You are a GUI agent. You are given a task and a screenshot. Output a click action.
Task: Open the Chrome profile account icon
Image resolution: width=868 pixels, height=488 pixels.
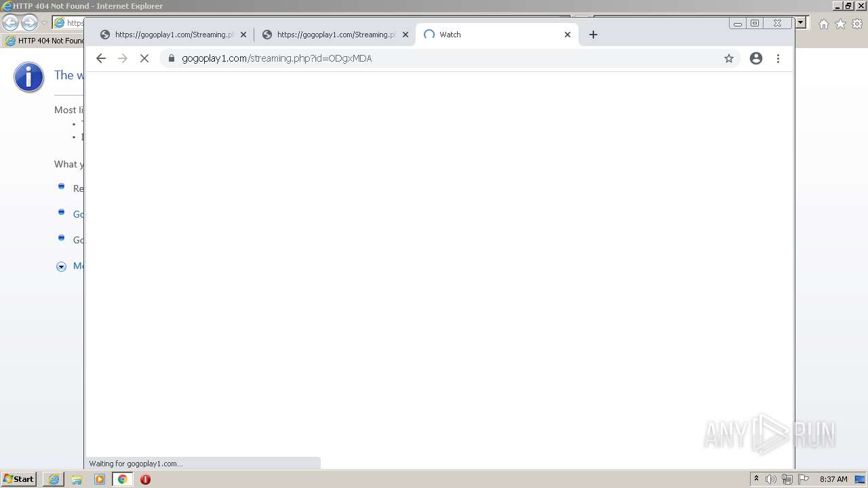[x=756, y=58]
